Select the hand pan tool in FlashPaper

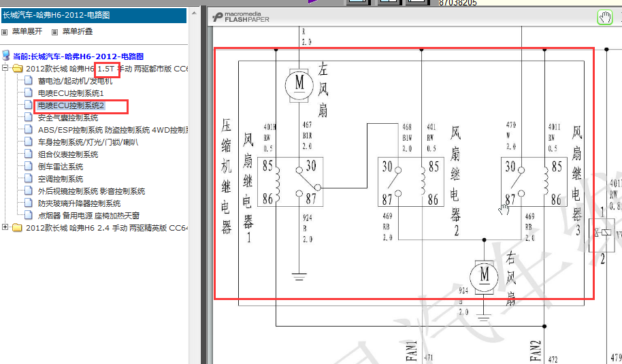click(x=605, y=18)
